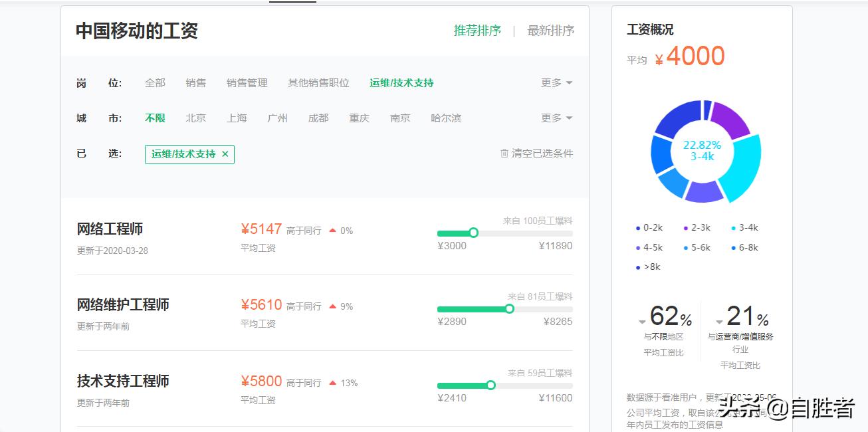This screenshot has width=868, height=432.
Task: Filter by city 广州
Action: point(278,118)
